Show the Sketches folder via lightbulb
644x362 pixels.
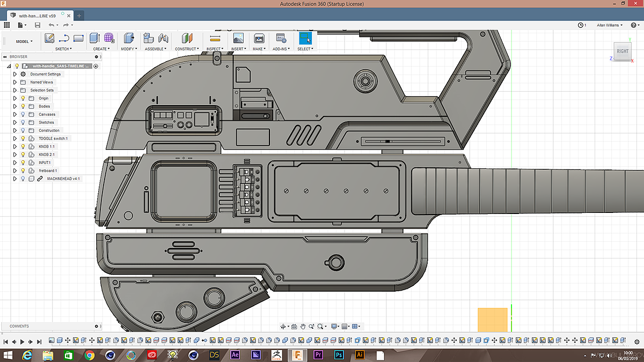pyautogui.click(x=23, y=122)
